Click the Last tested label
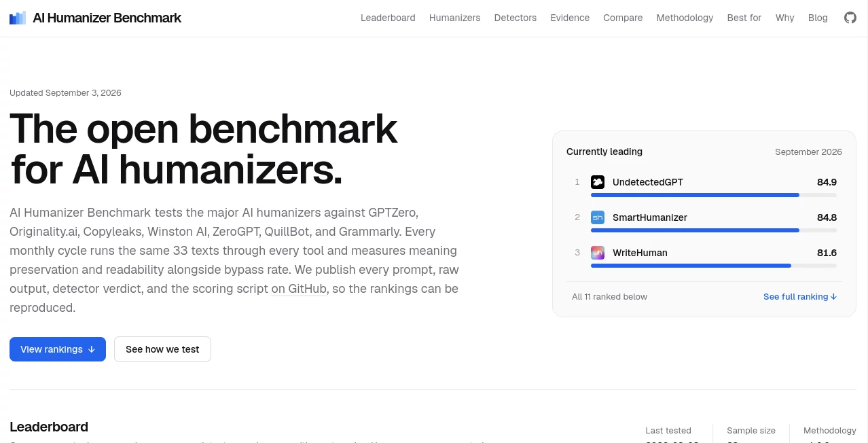 [x=668, y=431]
